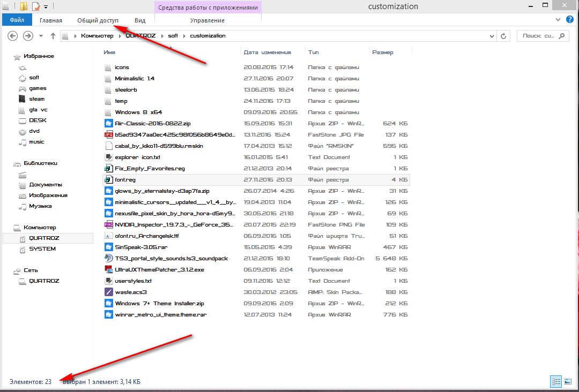Go up one folder level arrow
Viewport: 579px width, 392px height.
coord(53,36)
